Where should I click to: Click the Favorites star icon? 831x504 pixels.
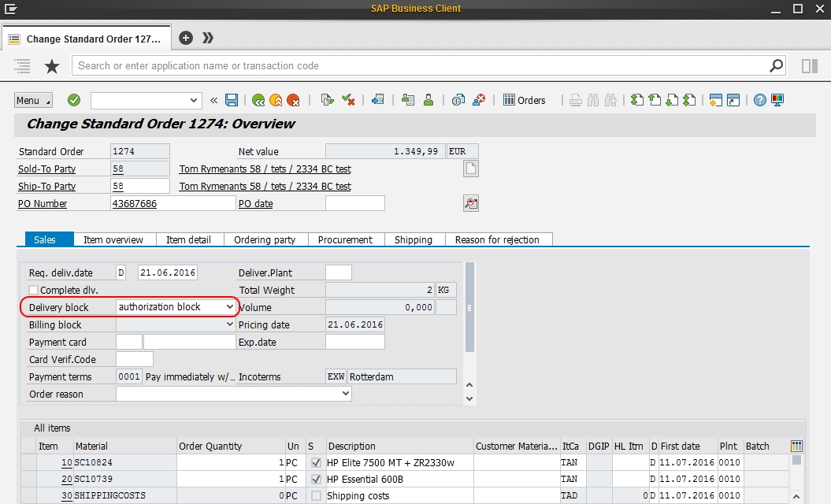51,66
